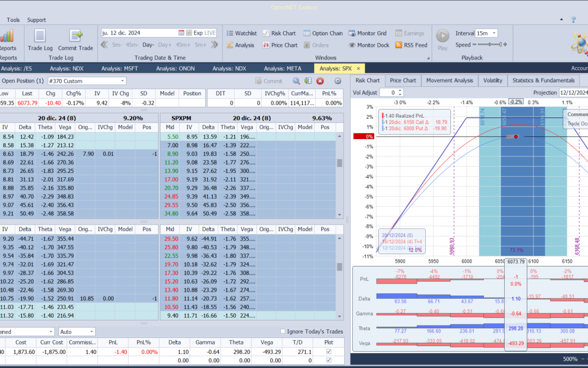This screenshot has width=588, height=368.
Task: Select the Price Chart tab in the analysis panel
Action: 403,80
